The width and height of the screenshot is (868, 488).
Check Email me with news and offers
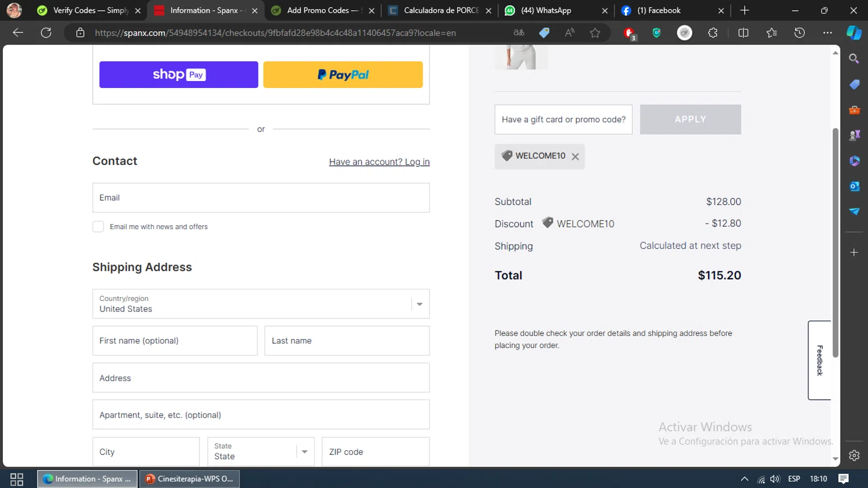pyautogui.click(x=98, y=226)
